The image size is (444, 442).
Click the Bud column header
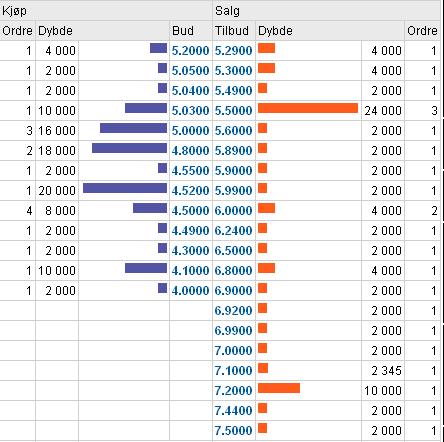(x=183, y=31)
